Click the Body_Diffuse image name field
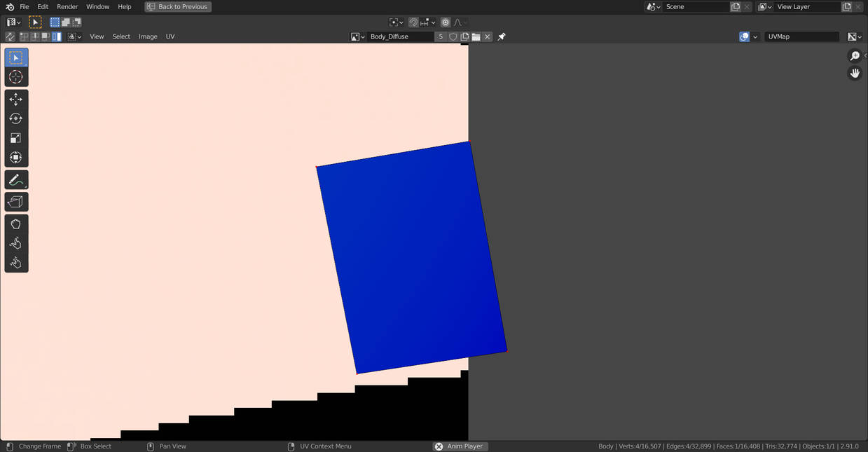 (400, 36)
